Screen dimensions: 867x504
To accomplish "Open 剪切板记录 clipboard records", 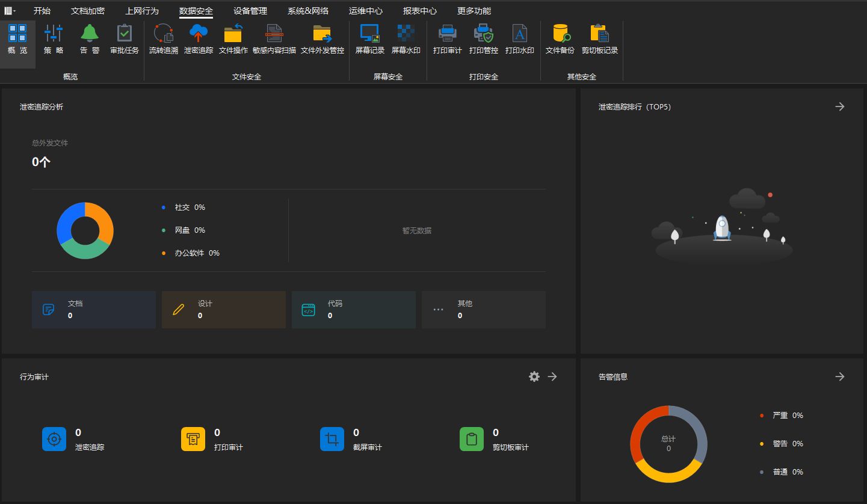I will point(600,40).
